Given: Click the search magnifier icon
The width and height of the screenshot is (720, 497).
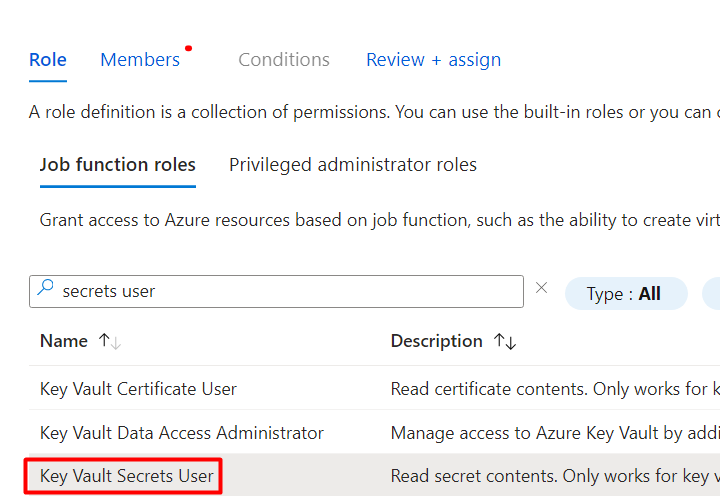Looking at the screenshot, I should coord(45,288).
